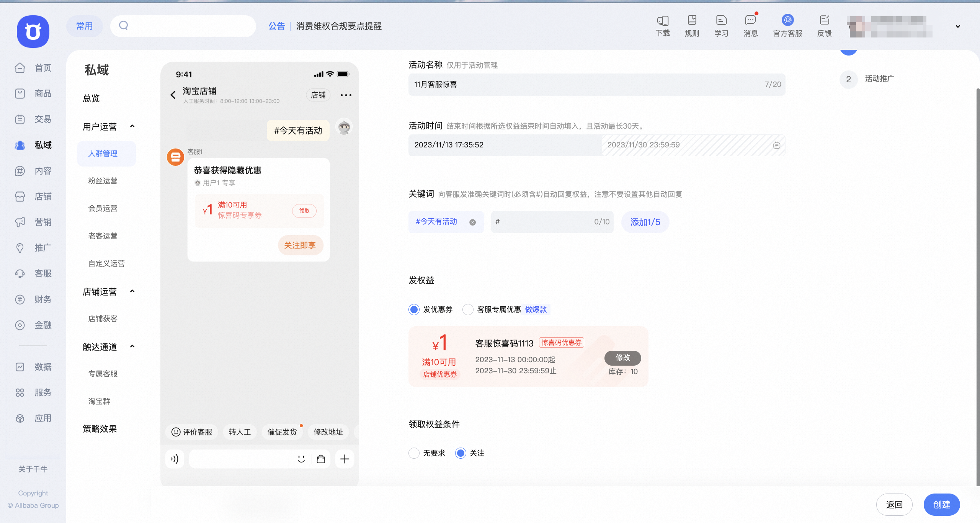Open the 首页 home icon

pyautogui.click(x=20, y=68)
